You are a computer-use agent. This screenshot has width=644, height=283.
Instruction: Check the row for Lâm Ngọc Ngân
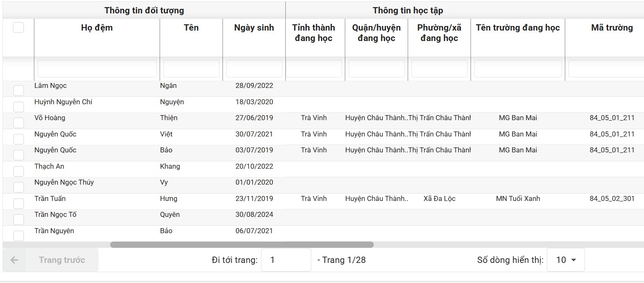click(x=18, y=90)
